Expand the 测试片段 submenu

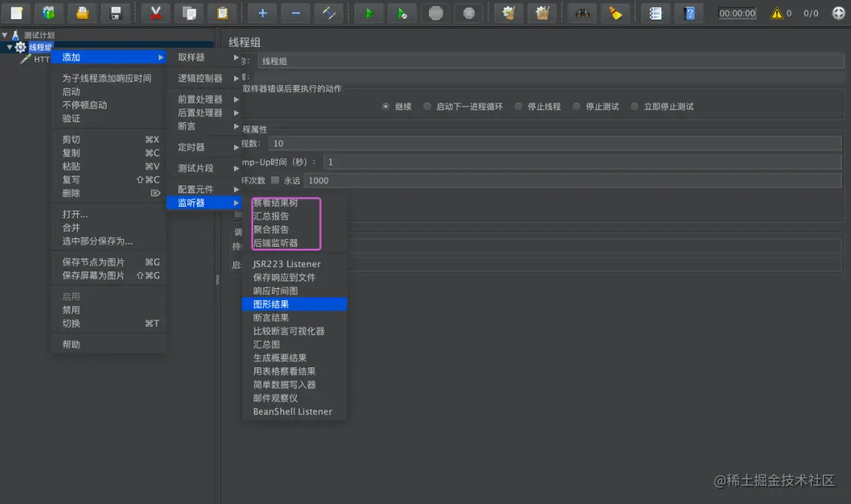click(204, 168)
